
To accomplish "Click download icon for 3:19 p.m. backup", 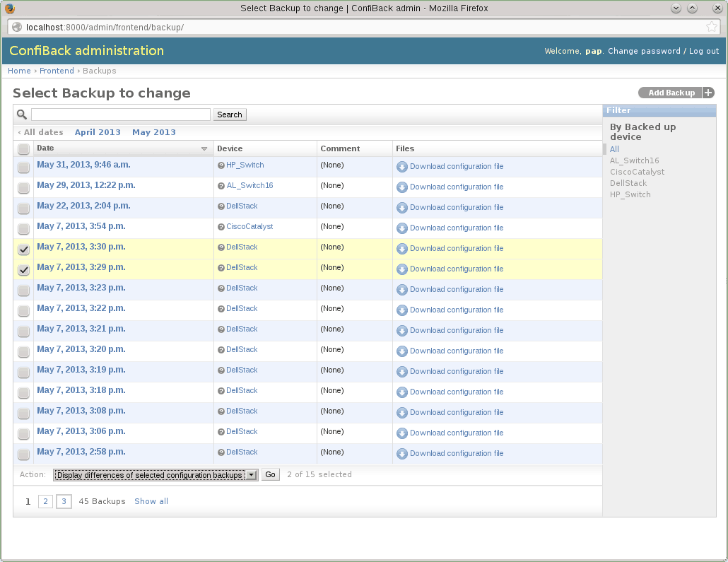I will click(x=402, y=372).
